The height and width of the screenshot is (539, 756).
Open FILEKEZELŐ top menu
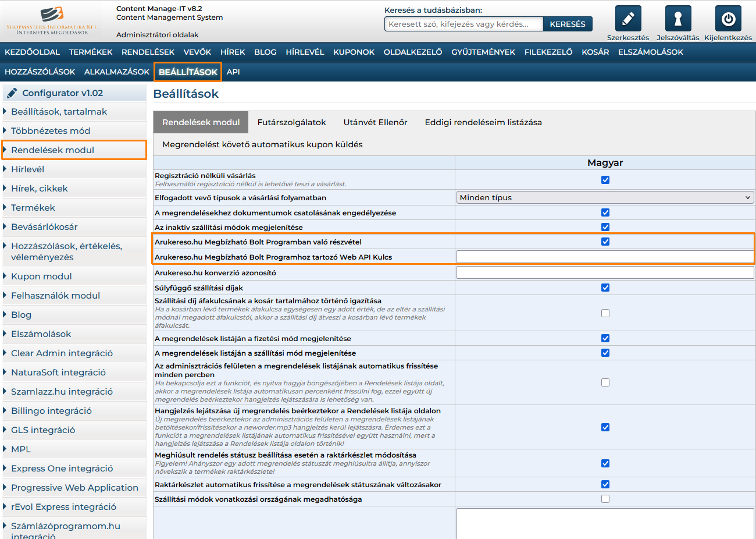click(x=548, y=52)
